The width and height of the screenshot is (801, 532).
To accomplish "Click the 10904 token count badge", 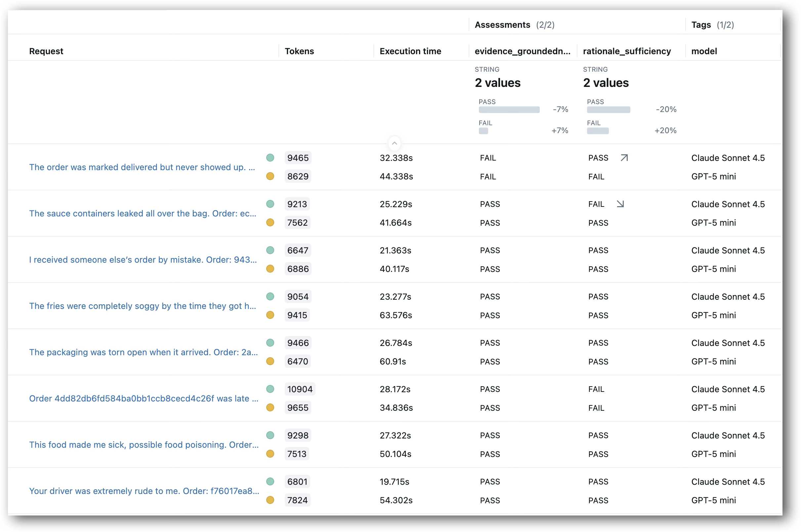I will point(300,389).
